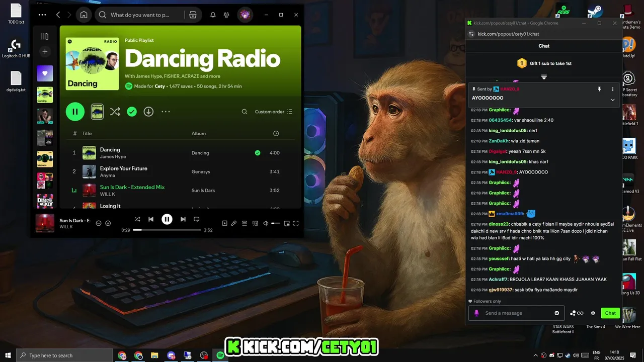Open Sun Is Dark album link
Screen dimensions: 644x362
click(x=203, y=191)
